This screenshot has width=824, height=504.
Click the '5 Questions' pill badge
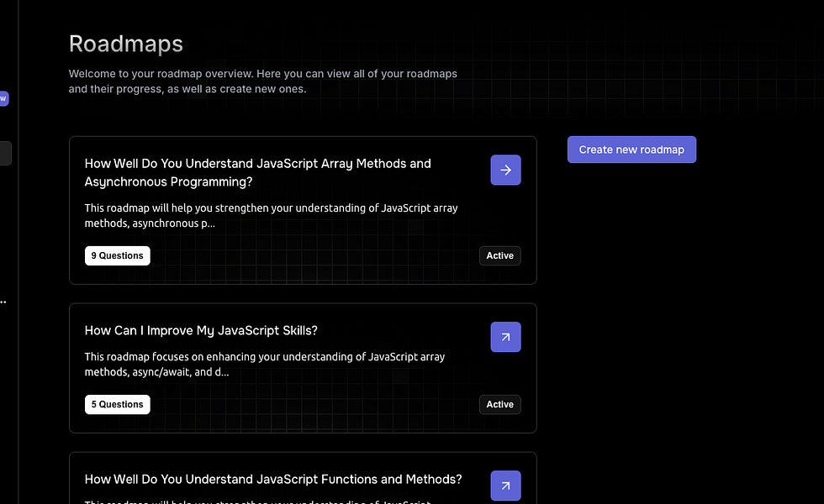tap(117, 404)
